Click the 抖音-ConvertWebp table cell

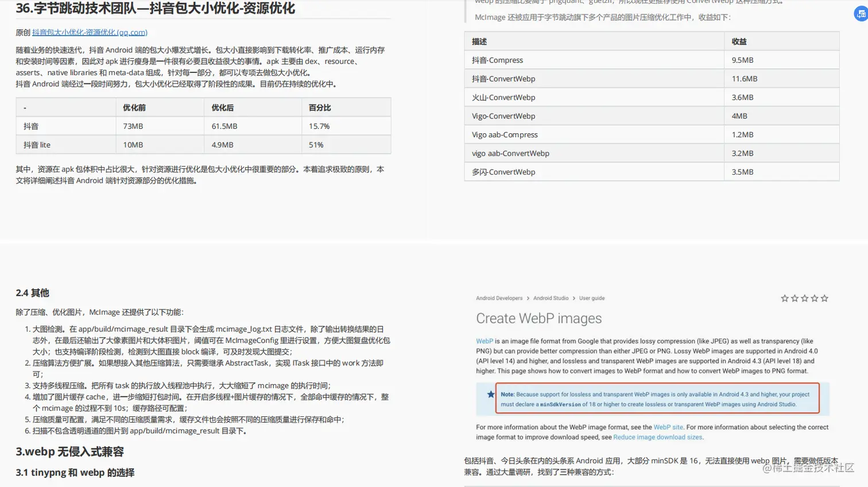tap(594, 79)
